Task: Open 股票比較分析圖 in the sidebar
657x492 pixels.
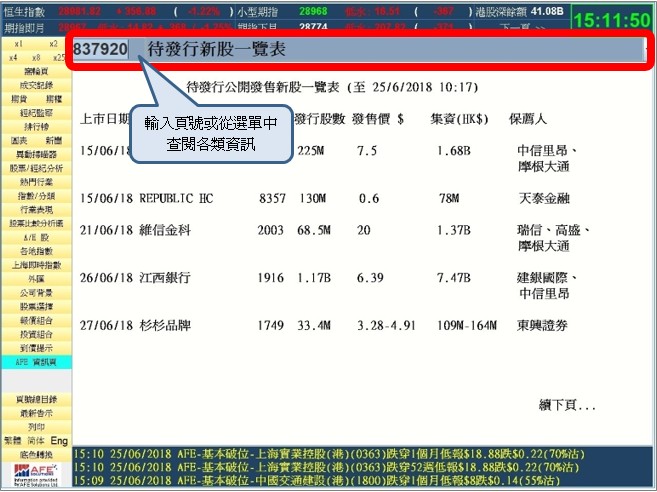Action: [36, 223]
